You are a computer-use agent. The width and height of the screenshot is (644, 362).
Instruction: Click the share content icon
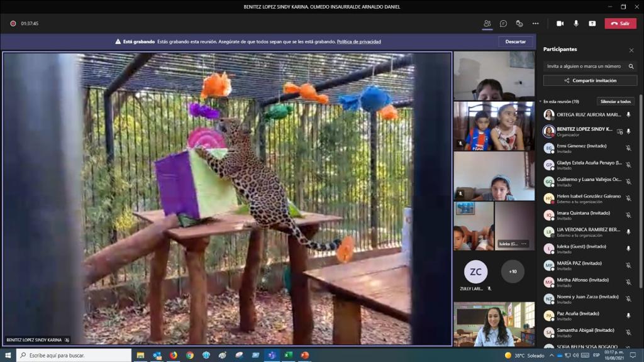592,23
